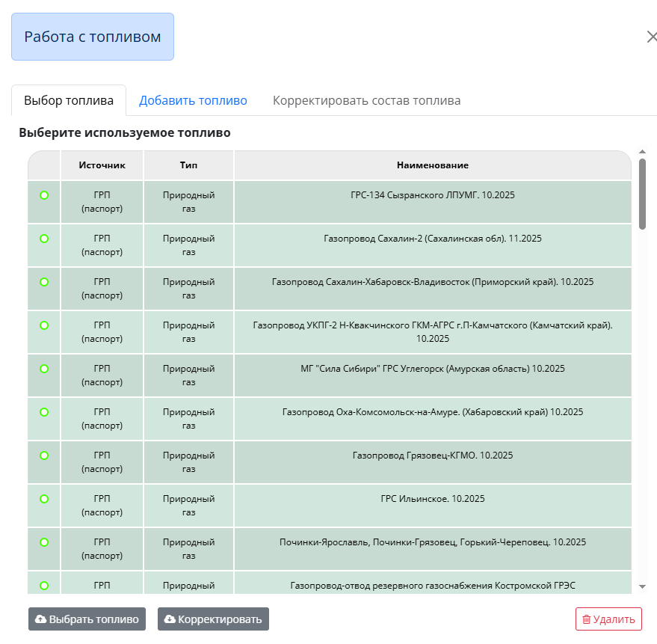The width and height of the screenshot is (657, 644).
Task: Click cloud icon on Выбрать топливо button
Action: (40, 619)
